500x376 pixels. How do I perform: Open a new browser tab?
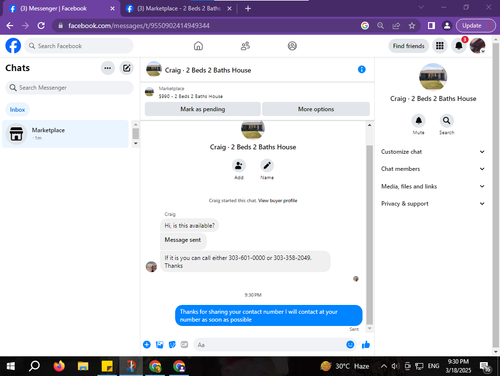(x=248, y=9)
